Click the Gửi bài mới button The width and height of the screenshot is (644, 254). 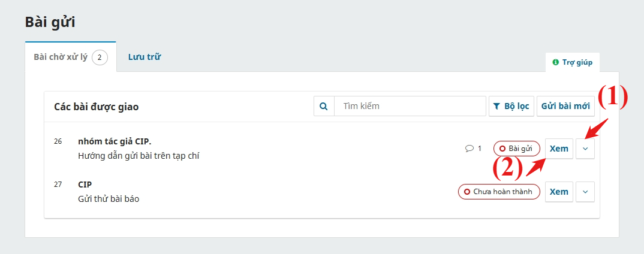coord(565,106)
